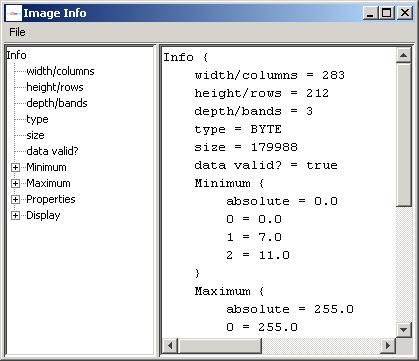
Task: Expand the Minimum tree node
Action: [x=15, y=167]
